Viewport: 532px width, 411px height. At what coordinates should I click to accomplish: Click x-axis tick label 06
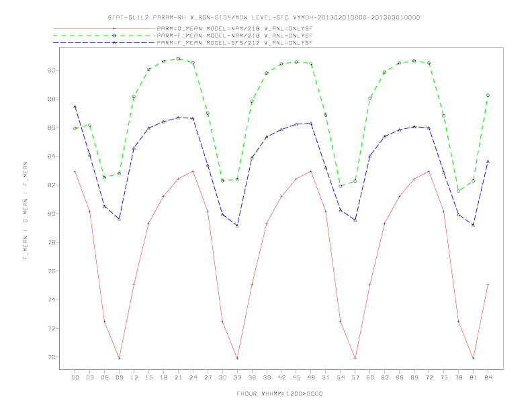(x=105, y=377)
